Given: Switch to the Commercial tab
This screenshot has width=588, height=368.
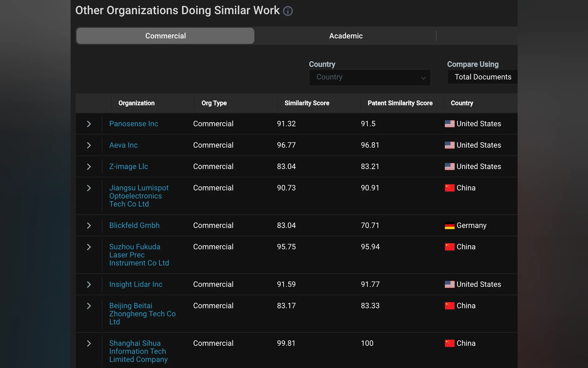Looking at the screenshot, I should [165, 36].
